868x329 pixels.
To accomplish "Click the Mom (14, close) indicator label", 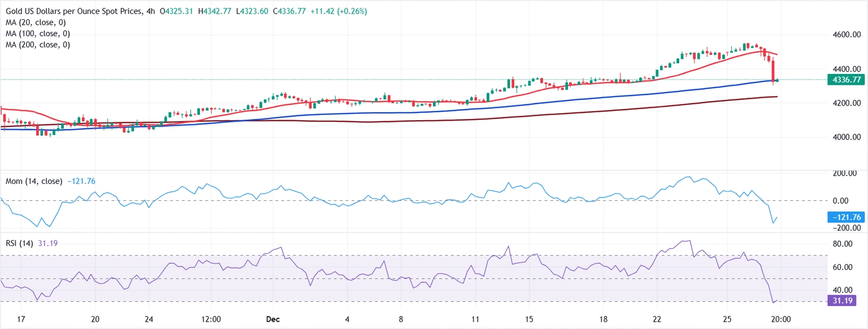I will tap(33, 181).
